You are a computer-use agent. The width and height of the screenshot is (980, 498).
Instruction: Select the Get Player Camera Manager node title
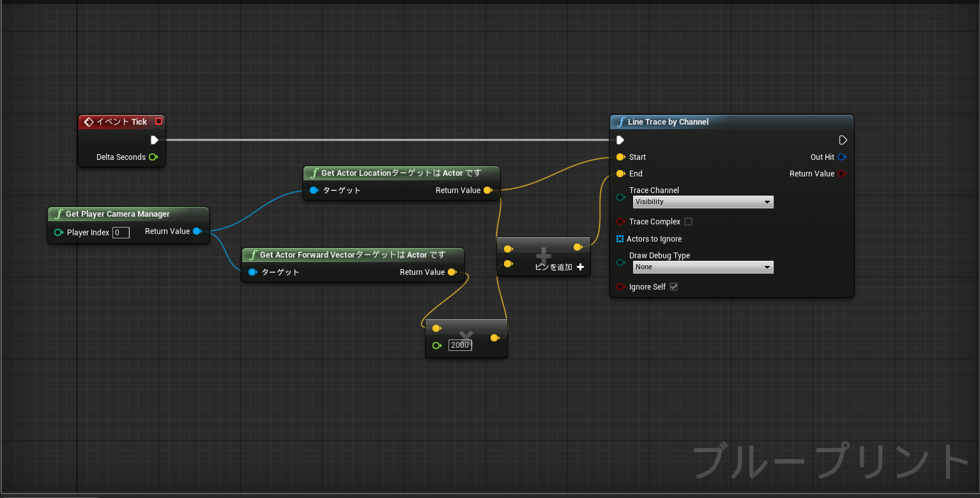[x=118, y=214]
